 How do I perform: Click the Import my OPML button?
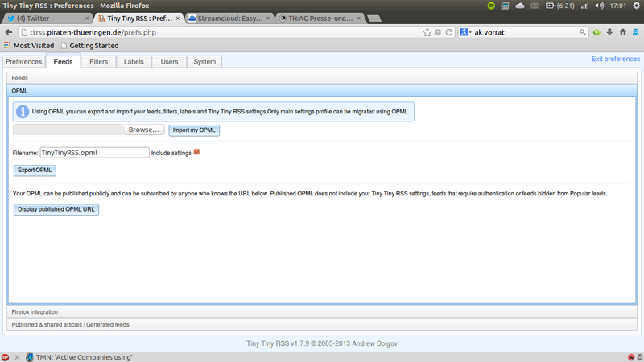pos(194,130)
